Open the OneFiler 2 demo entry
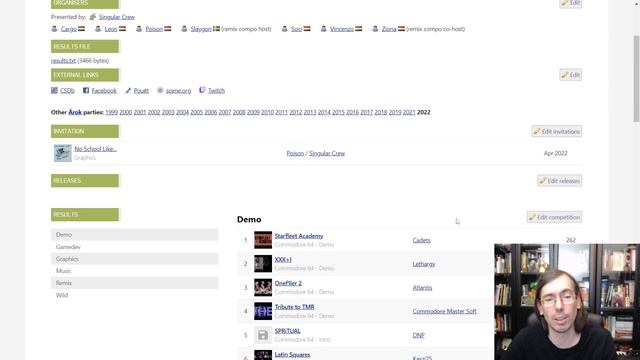 288,283
